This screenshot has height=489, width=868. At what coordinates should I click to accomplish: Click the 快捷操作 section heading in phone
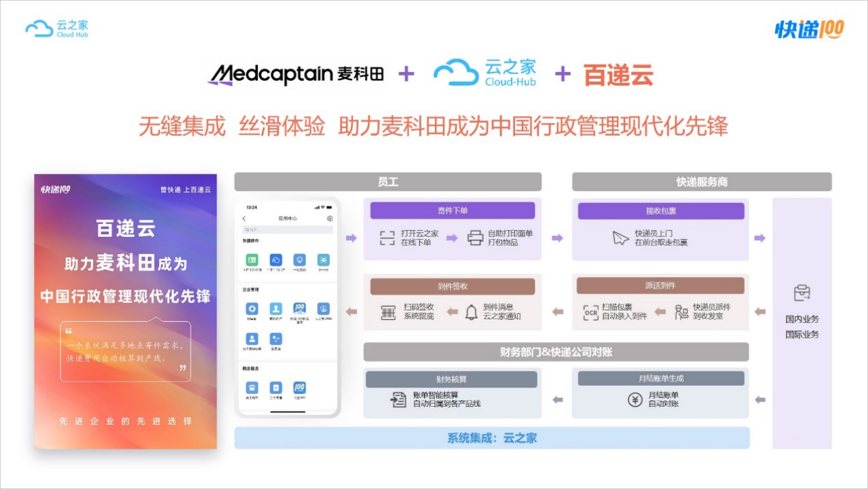coord(250,241)
